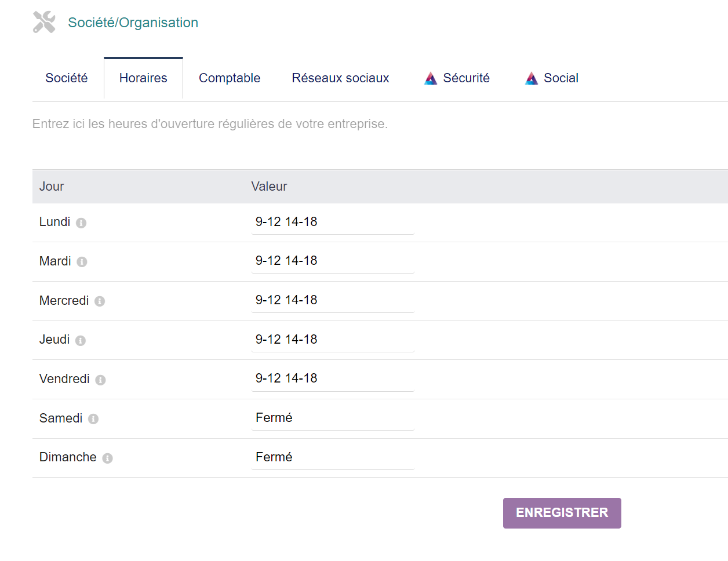
Task: Open the Réseaux sociaux tab
Action: click(340, 78)
